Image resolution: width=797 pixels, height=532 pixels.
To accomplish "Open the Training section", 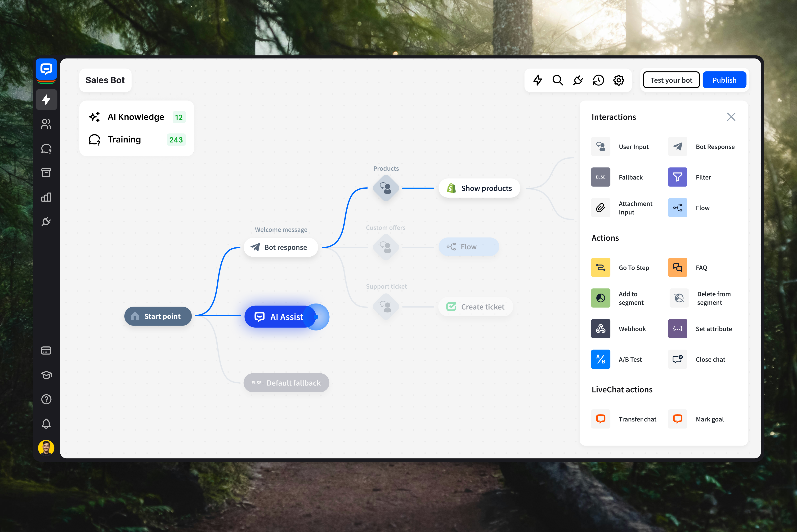I will [x=137, y=139].
